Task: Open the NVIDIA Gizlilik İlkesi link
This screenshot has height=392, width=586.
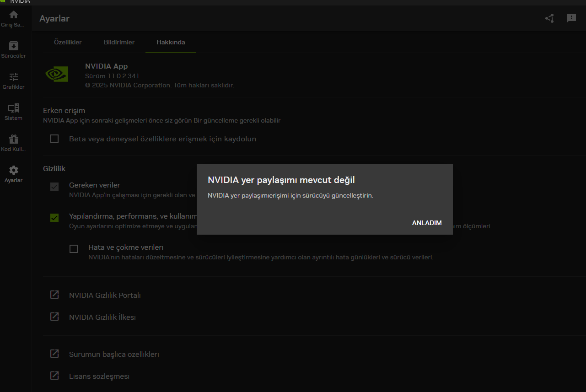Action: click(x=102, y=317)
